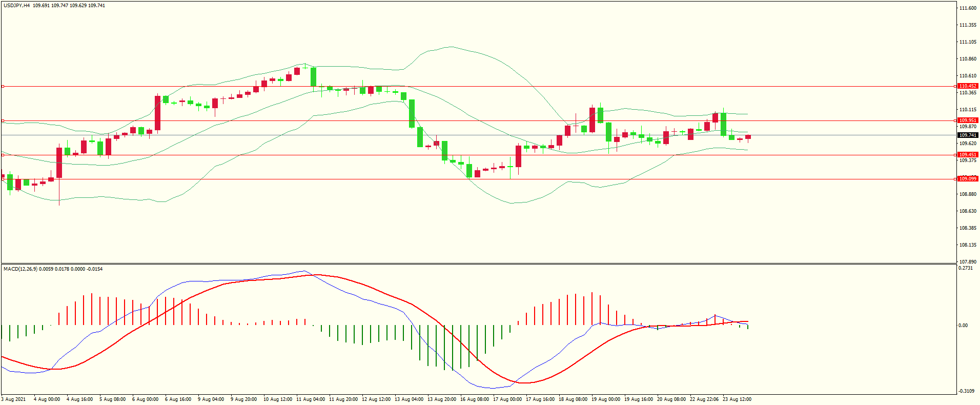The image size is (980, 405).
Task: Click the 107.890 price axis label
Action: pyautogui.click(x=968, y=262)
